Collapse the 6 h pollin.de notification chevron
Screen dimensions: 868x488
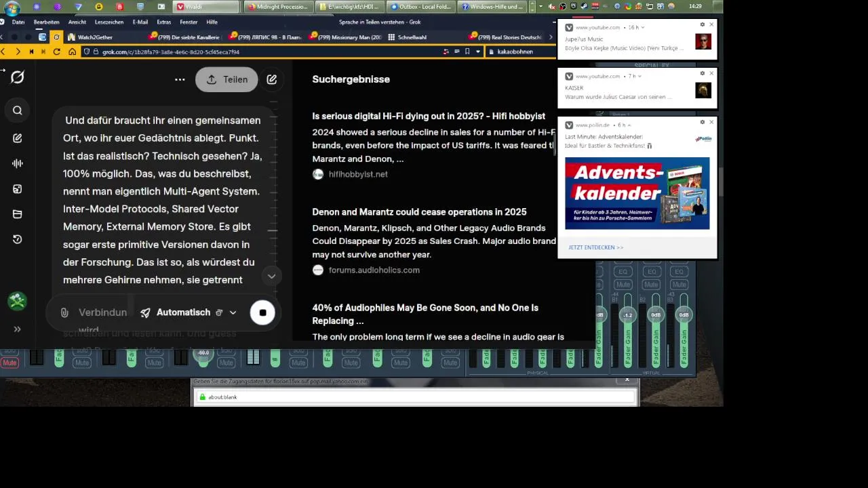[x=630, y=125]
